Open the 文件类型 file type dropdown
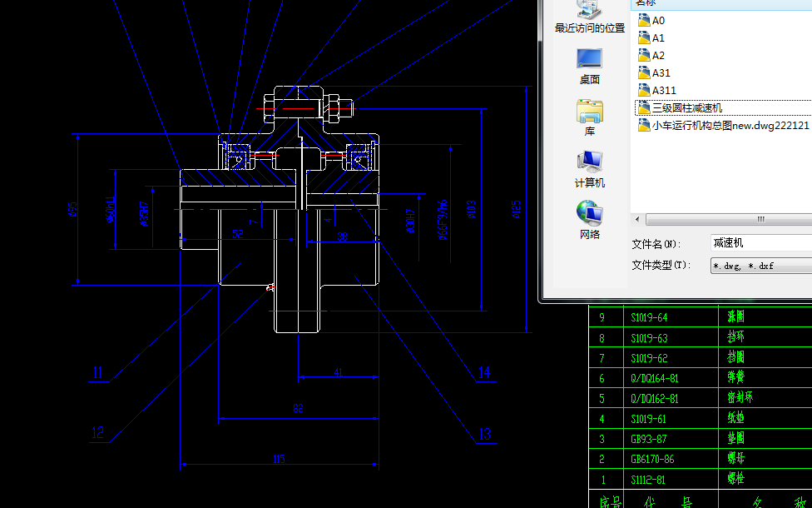812x508 pixels. (x=760, y=266)
